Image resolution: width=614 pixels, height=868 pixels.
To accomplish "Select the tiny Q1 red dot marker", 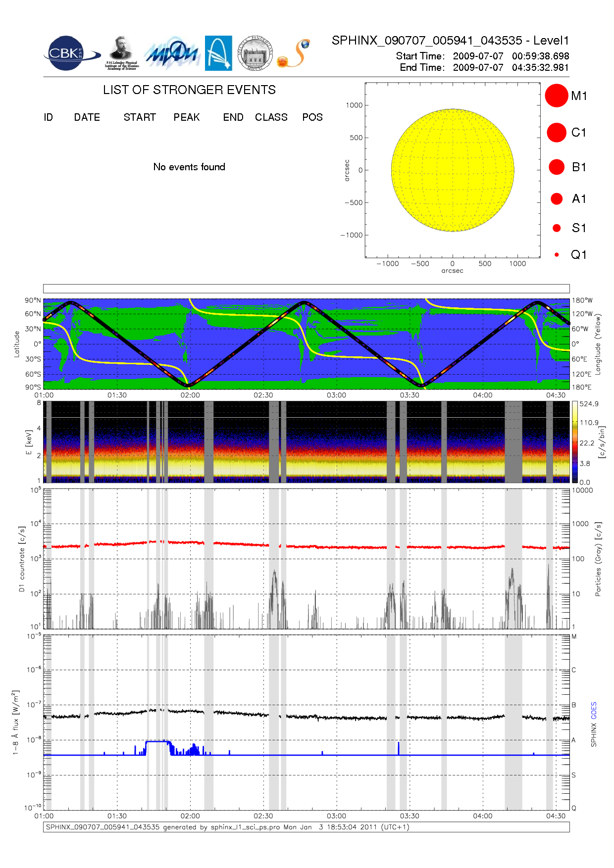I will (557, 255).
